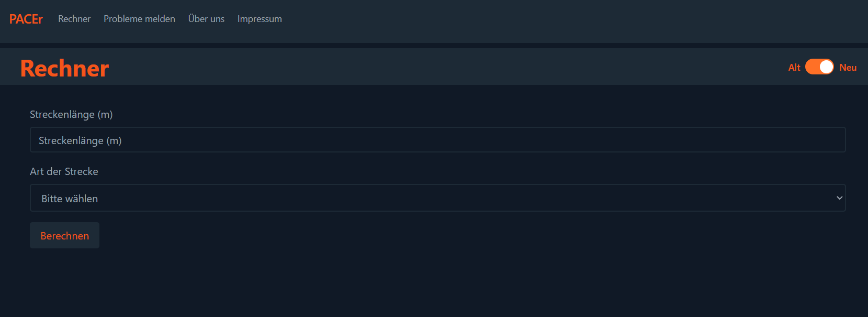The height and width of the screenshot is (317, 868).
Task: Click the PACEr logo in the navbar
Action: pos(26,19)
